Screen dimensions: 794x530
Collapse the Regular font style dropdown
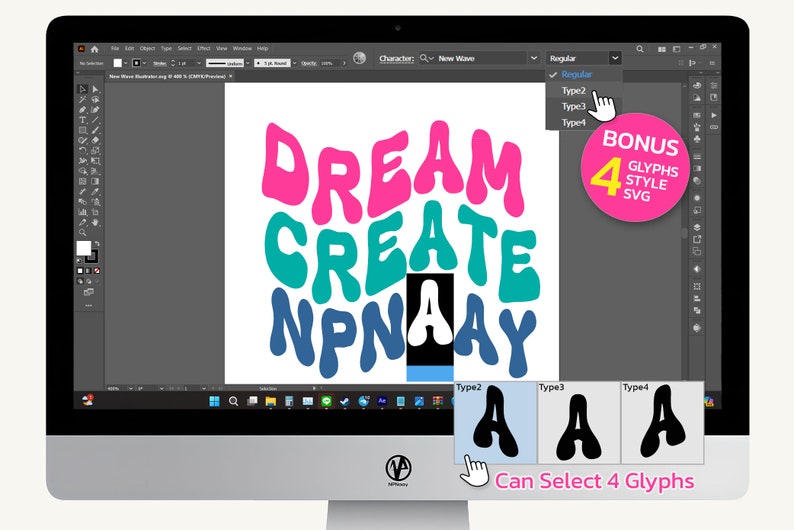615,58
